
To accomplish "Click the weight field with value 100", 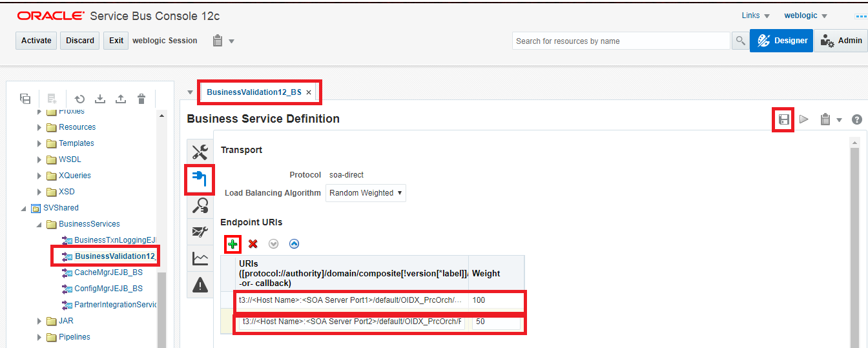I will point(496,300).
